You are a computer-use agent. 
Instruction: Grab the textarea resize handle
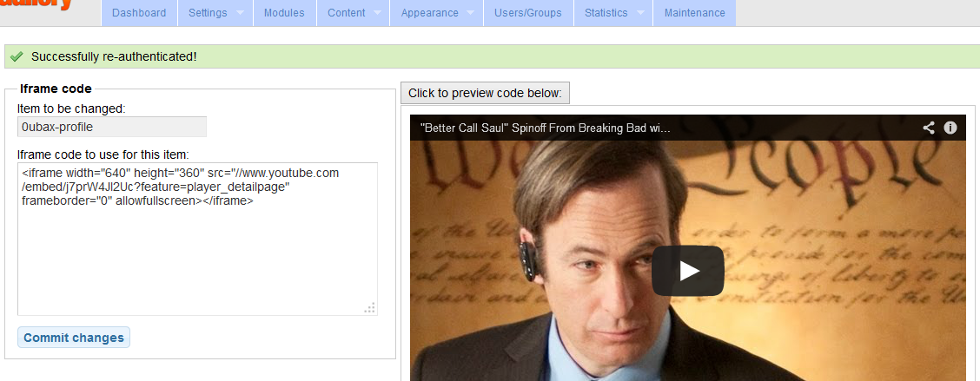point(370,308)
